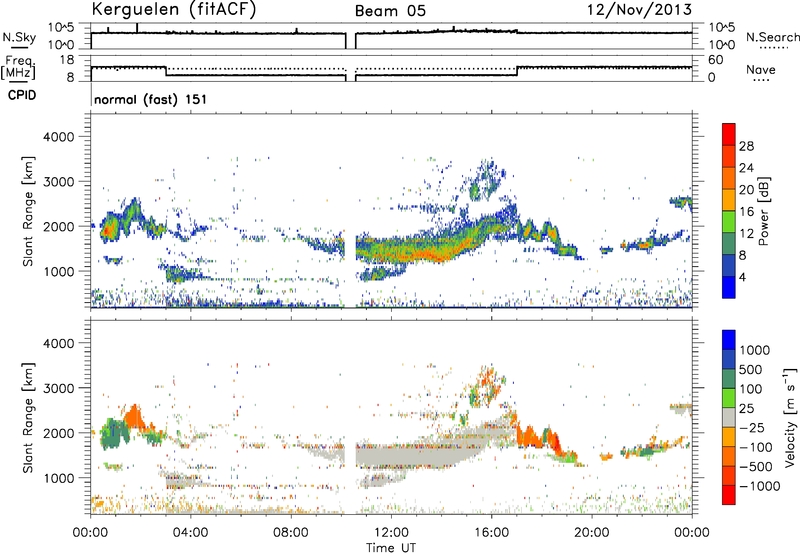Click the '08:00' time axis label
This screenshot has height=554, width=800.
(x=290, y=533)
